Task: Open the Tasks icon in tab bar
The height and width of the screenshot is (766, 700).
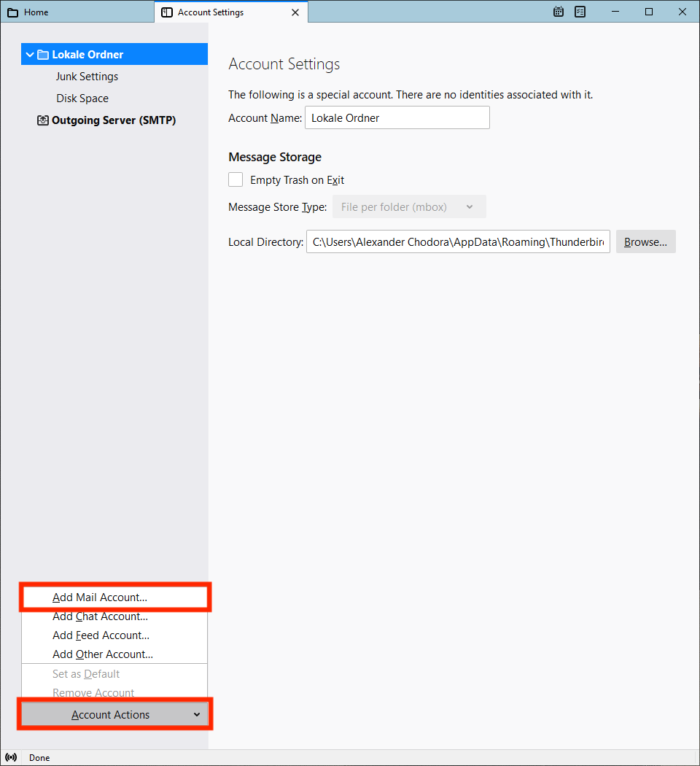Action: pos(580,12)
